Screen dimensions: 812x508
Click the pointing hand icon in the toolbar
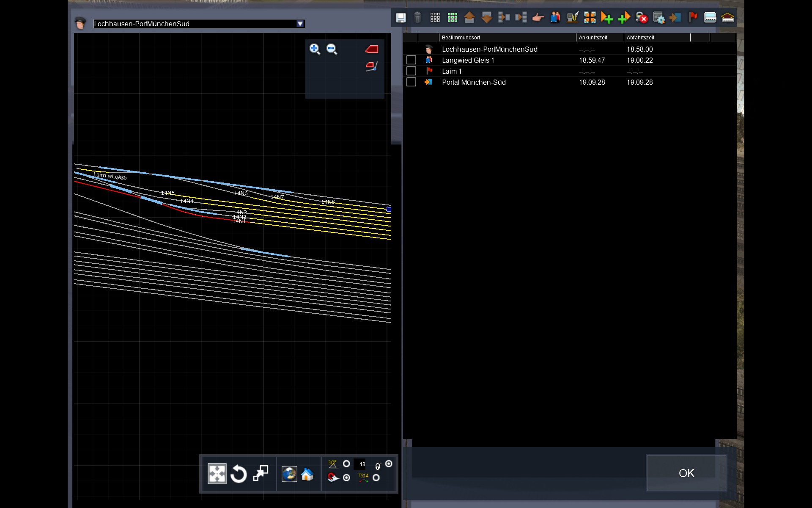tap(538, 17)
